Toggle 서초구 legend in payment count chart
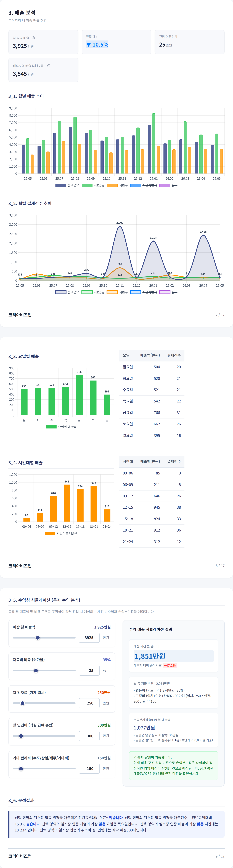The image size is (233, 868). 117,292
